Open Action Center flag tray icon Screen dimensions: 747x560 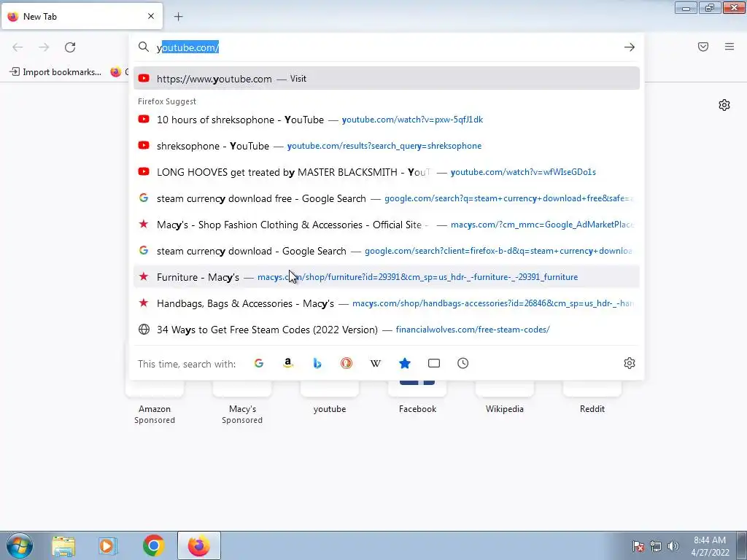(x=638, y=546)
